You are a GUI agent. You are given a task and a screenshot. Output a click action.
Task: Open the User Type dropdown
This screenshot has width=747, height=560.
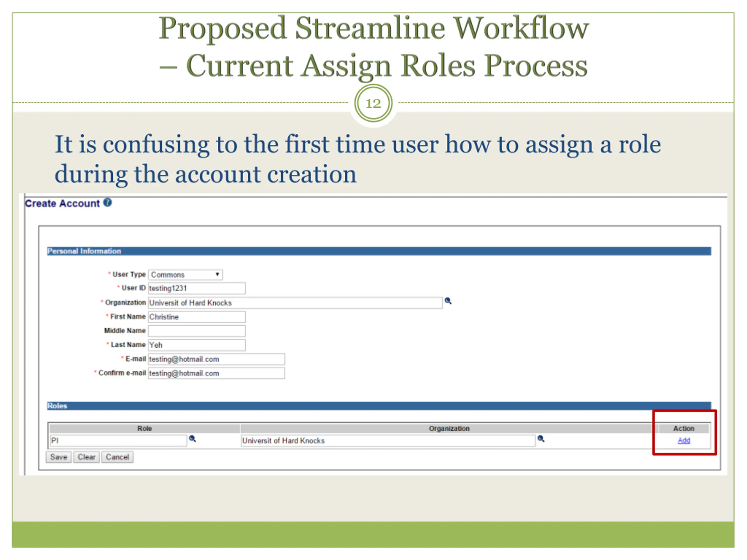pos(185,274)
